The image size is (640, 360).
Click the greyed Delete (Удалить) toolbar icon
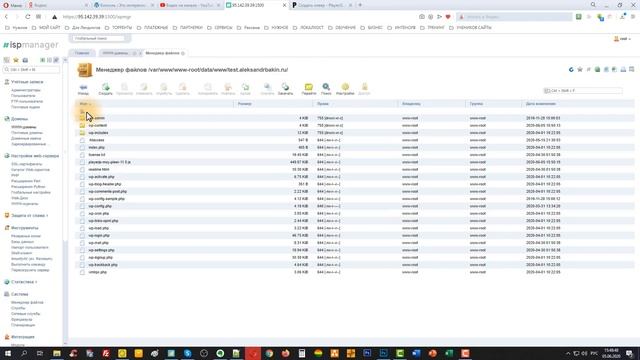182,89
